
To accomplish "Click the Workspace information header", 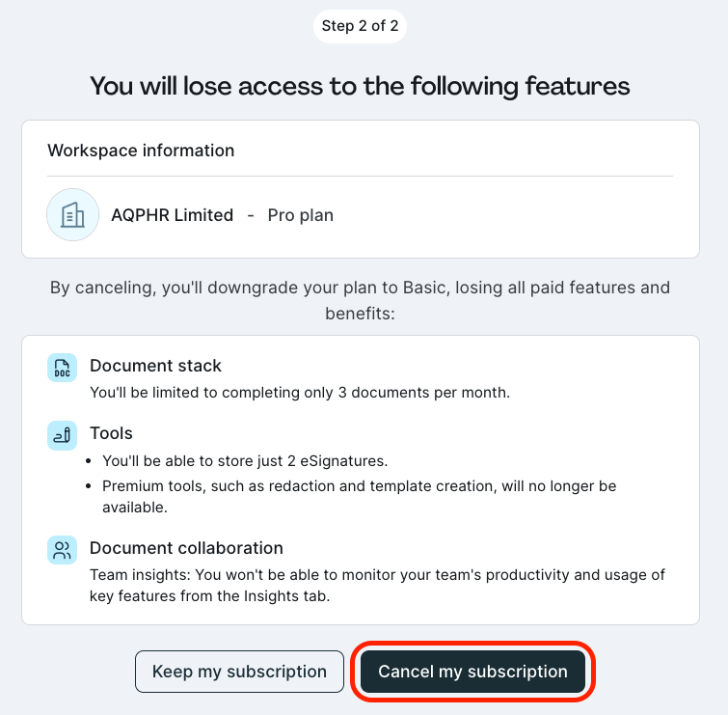I will click(141, 151).
